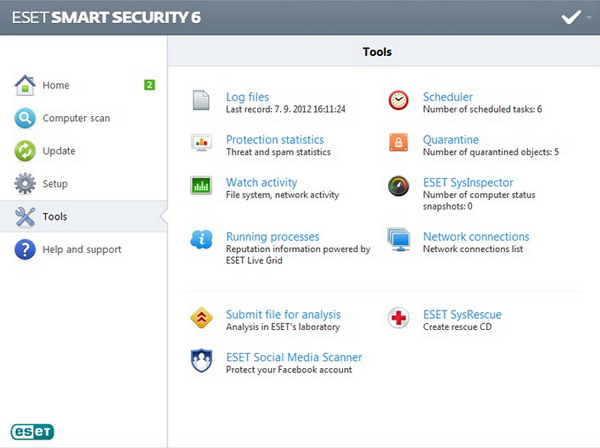Expand the dropdown arrow beside the checkmark
600x448 pixels.
[x=589, y=18]
